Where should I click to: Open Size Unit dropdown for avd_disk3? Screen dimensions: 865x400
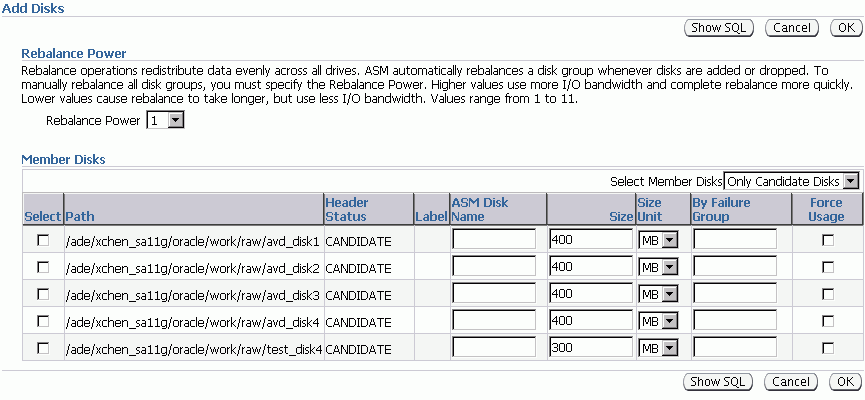[x=658, y=294]
